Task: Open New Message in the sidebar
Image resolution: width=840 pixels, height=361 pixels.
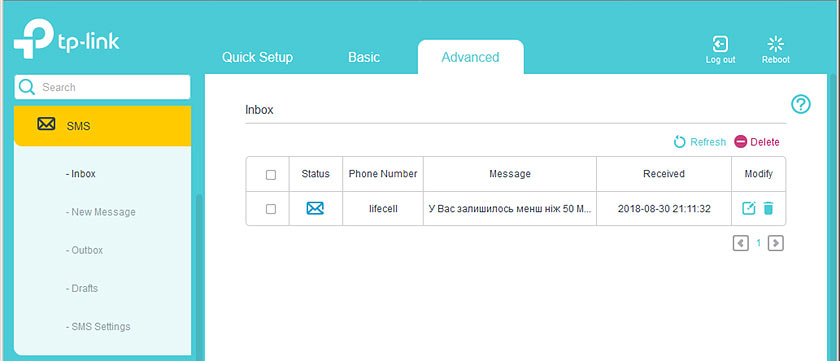Action: pos(100,212)
